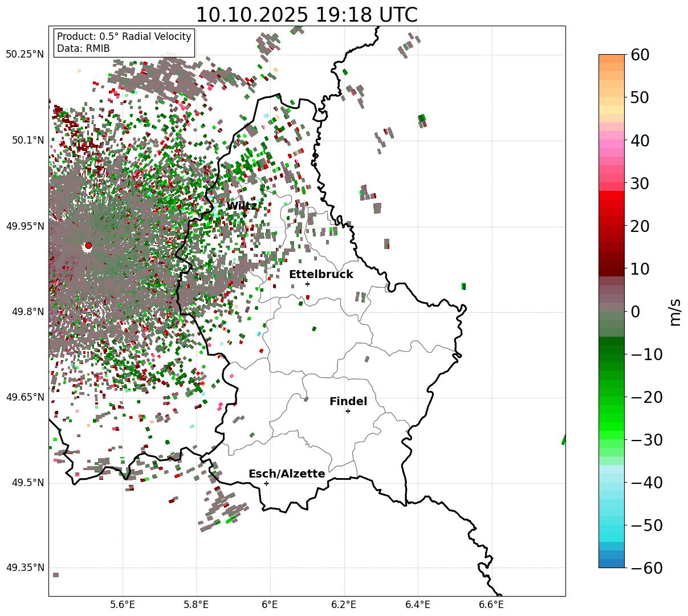The width and height of the screenshot is (688, 616).
Task: Click the Esch/Alzette station cross marker
Action: pos(266,483)
